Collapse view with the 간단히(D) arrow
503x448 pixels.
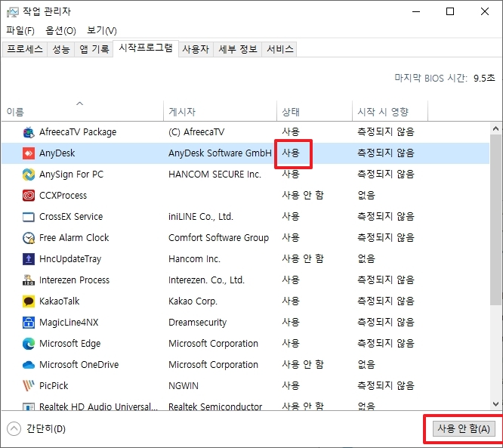pyautogui.click(x=14, y=429)
